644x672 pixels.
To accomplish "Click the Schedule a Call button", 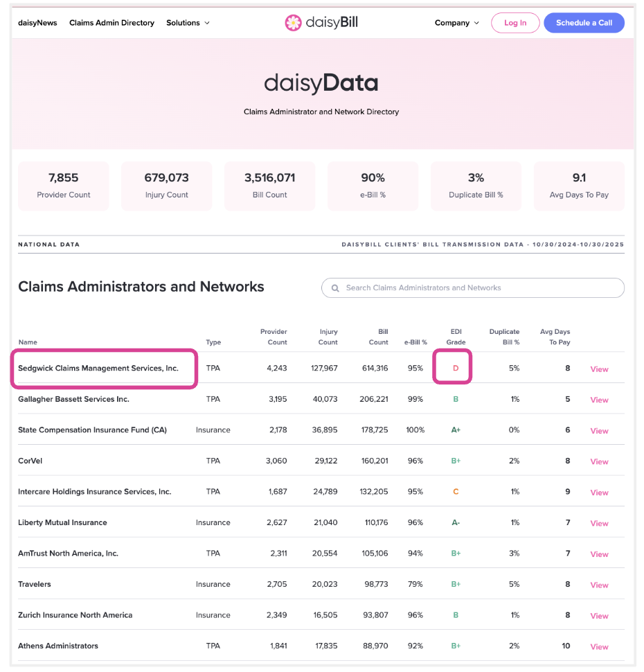I will 584,23.
